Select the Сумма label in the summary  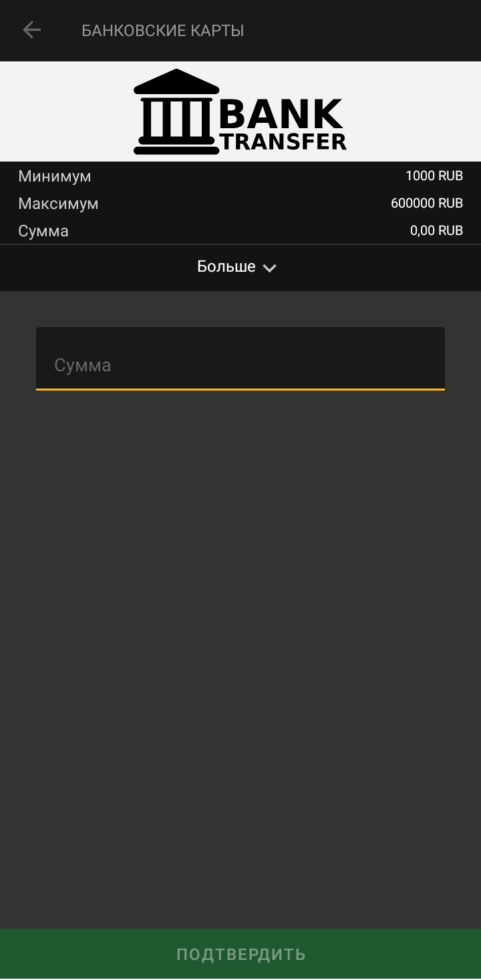[43, 231]
